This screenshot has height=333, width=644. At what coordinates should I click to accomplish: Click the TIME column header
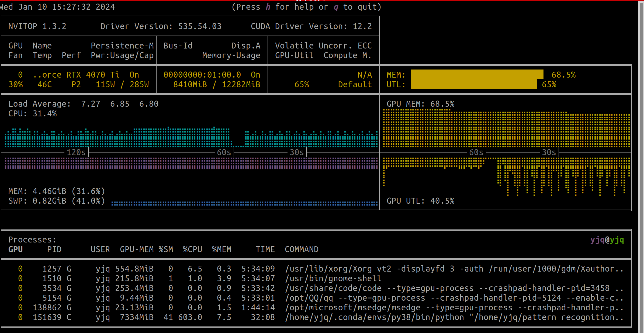[x=265, y=249]
